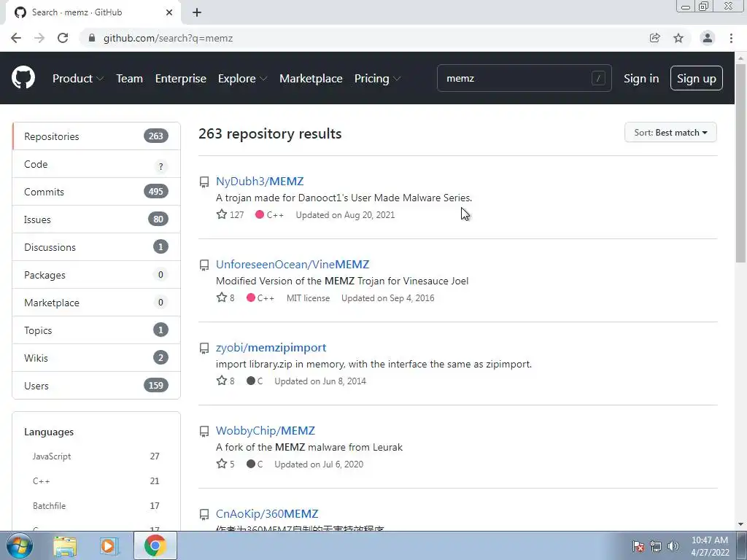
Task: Open the GitHub Octocat home logo
Action: tap(23, 78)
